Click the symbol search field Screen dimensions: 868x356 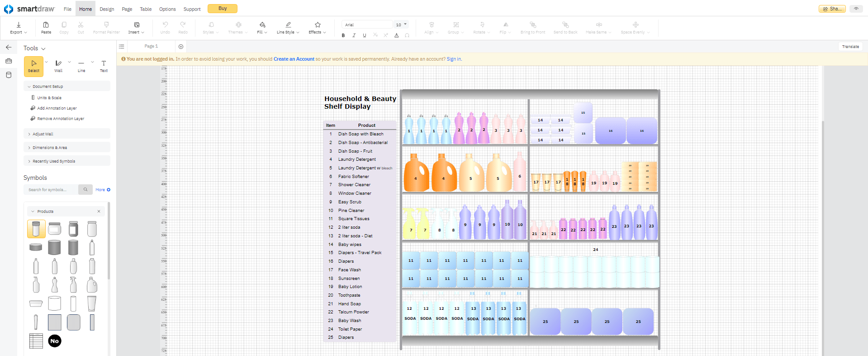point(51,190)
